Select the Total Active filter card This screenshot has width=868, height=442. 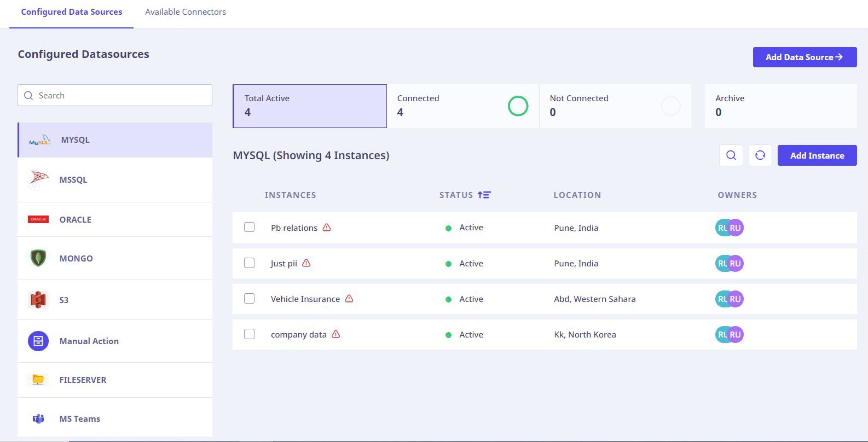click(x=310, y=106)
